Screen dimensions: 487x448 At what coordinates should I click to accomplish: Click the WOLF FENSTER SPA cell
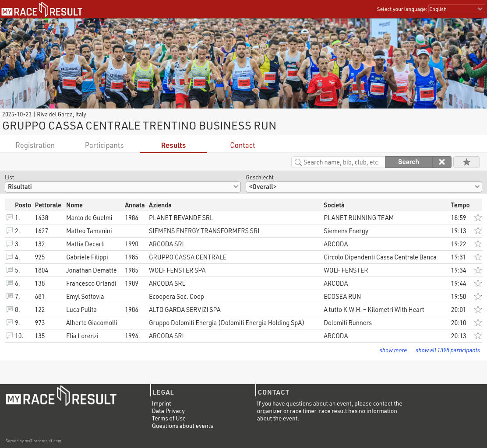click(177, 270)
